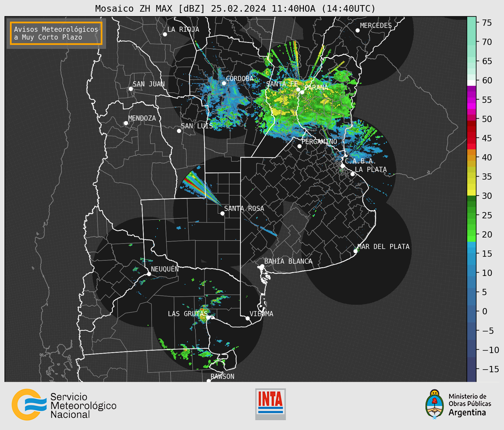Click the MAR DEL PLATA city label
This screenshot has height=430, width=504.
pyautogui.click(x=383, y=247)
